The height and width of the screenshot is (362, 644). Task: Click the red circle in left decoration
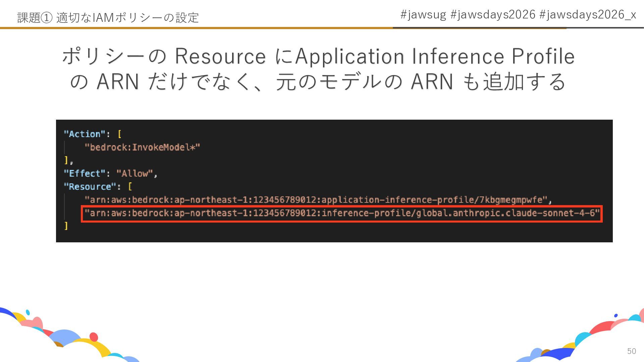point(94,337)
